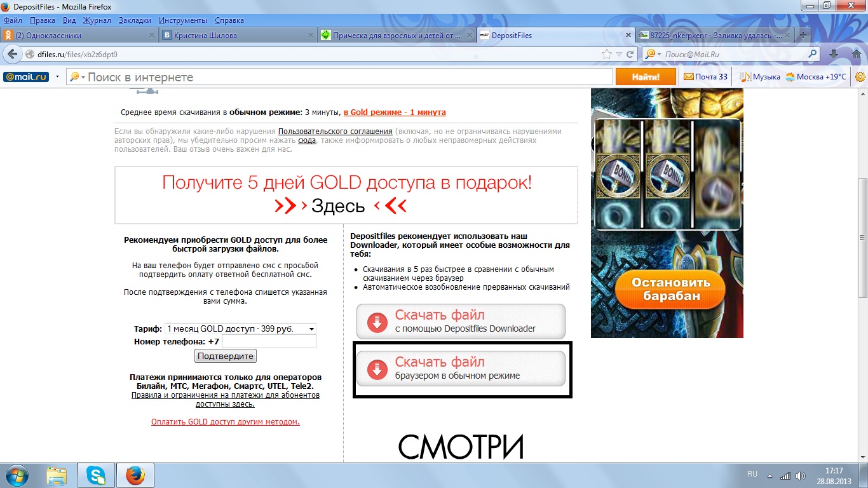The image size is (868, 488).
Task: Close the Одноклассники tab
Action: pos(152,36)
